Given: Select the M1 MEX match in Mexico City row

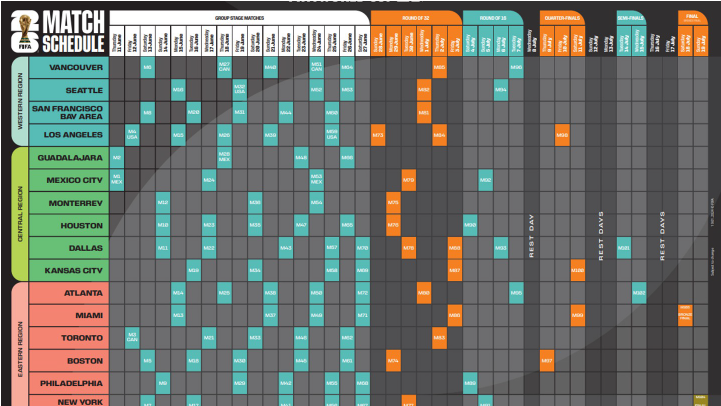Looking at the screenshot, I should click(117, 180).
